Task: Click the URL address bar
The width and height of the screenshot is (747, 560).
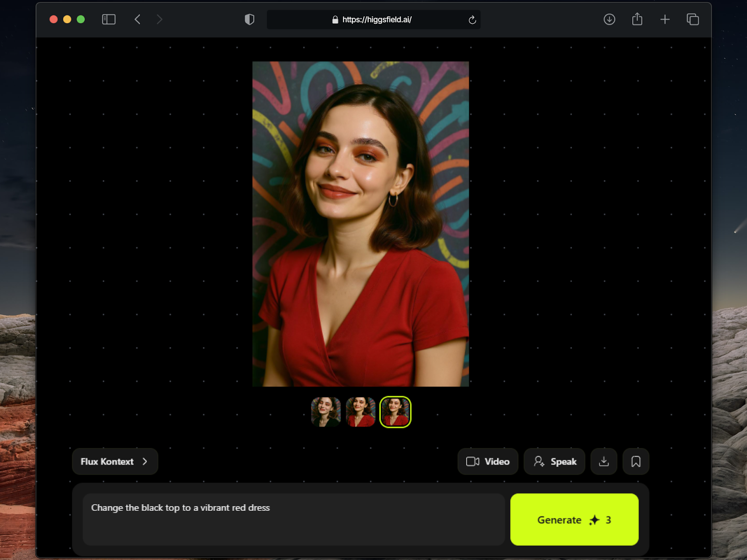Action: (373, 20)
